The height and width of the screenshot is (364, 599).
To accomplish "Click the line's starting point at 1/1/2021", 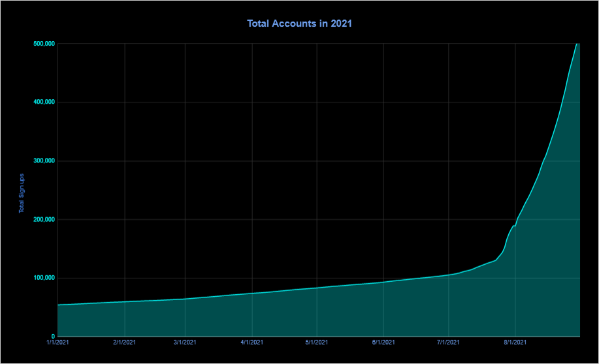I will pyautogui.click(x=58, y=305).
